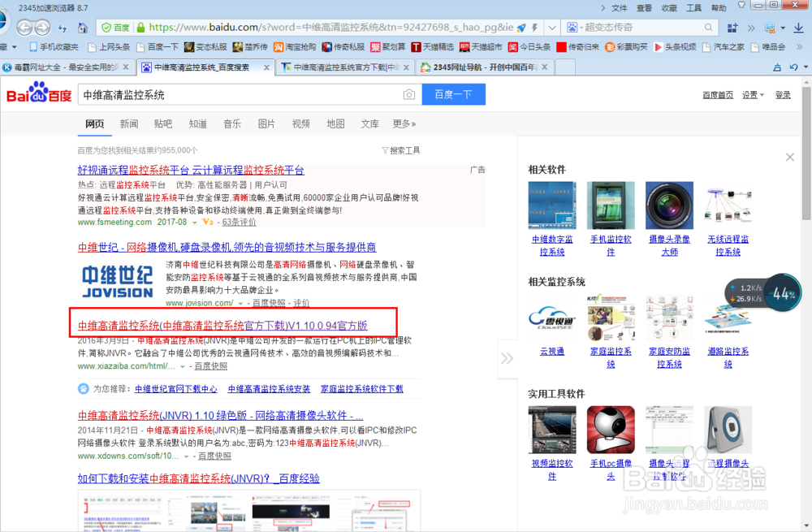Click the lightning acceleration icon near the address bar
The image size is (812, 532).
tap(534, 26)
